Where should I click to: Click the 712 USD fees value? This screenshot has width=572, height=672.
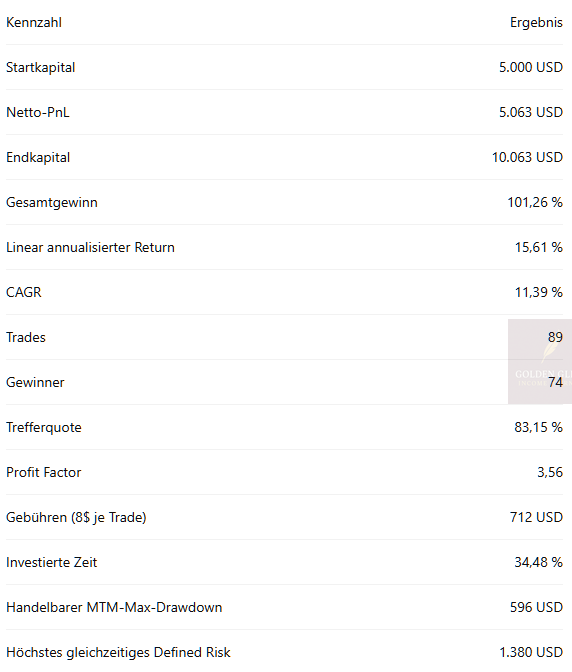click(536, 517)
